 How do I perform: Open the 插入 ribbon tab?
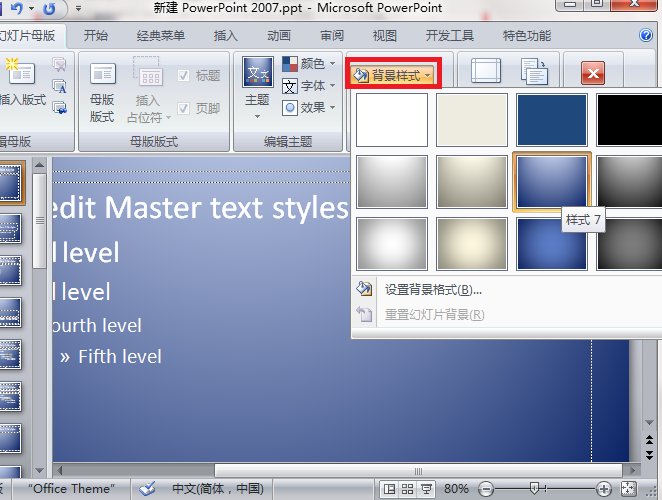point(225,35)
